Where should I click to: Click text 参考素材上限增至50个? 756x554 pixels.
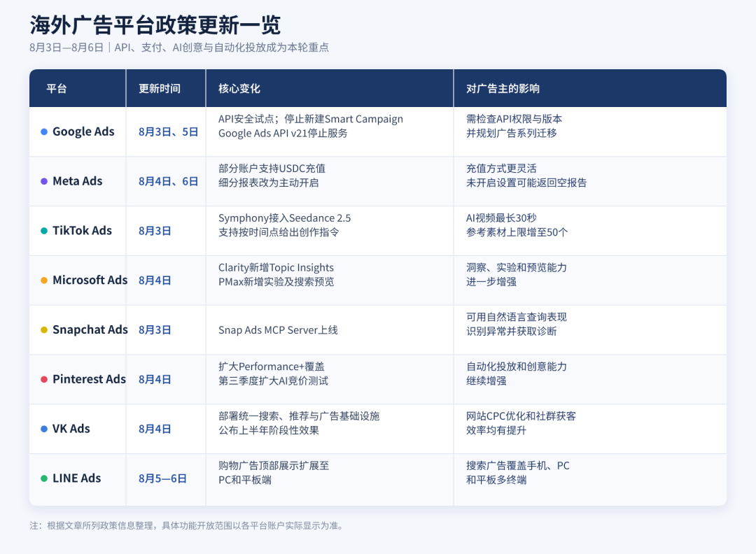[x=517, y=232]
